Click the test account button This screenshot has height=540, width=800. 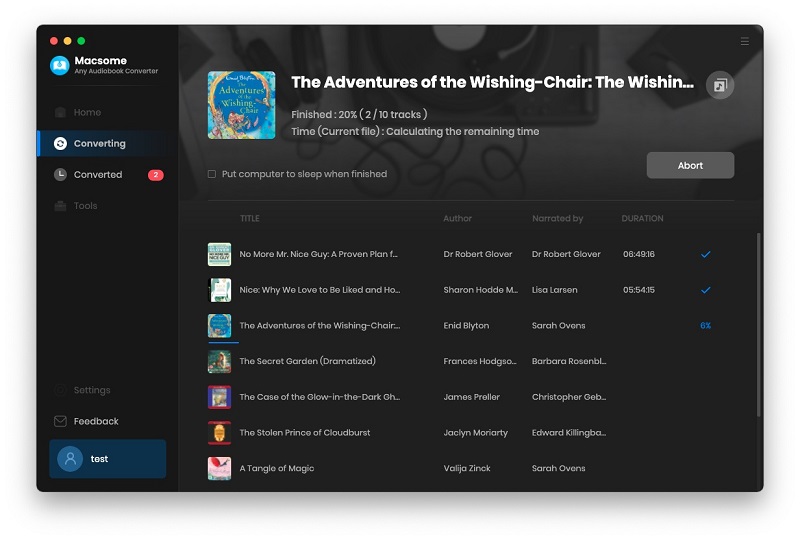pyautogui.click(x=108, y=459)
